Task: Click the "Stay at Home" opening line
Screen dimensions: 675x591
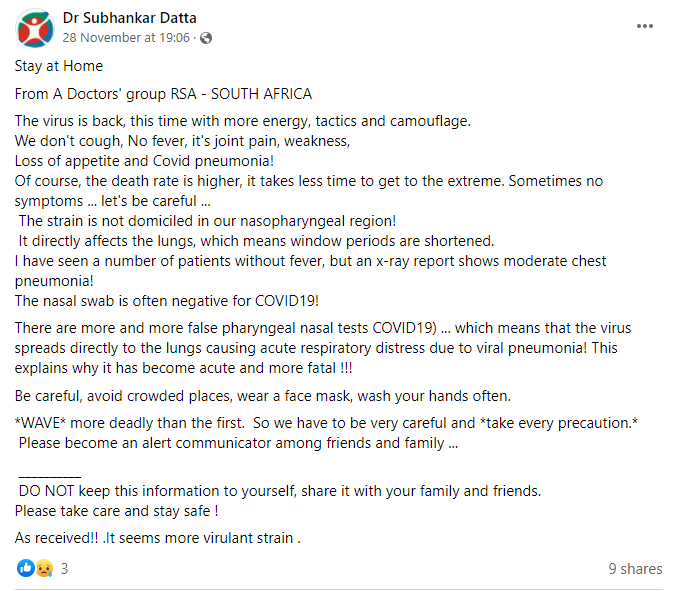Action: coord(59,67)
